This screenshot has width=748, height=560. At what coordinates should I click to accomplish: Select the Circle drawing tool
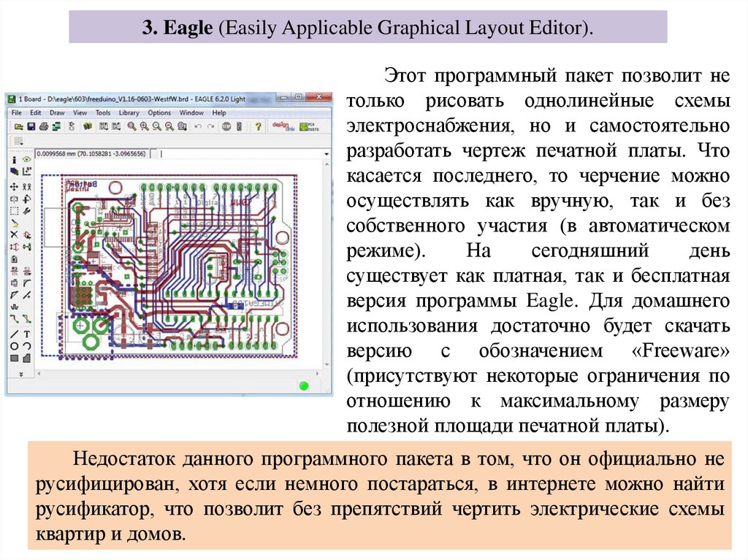point(14,346)
